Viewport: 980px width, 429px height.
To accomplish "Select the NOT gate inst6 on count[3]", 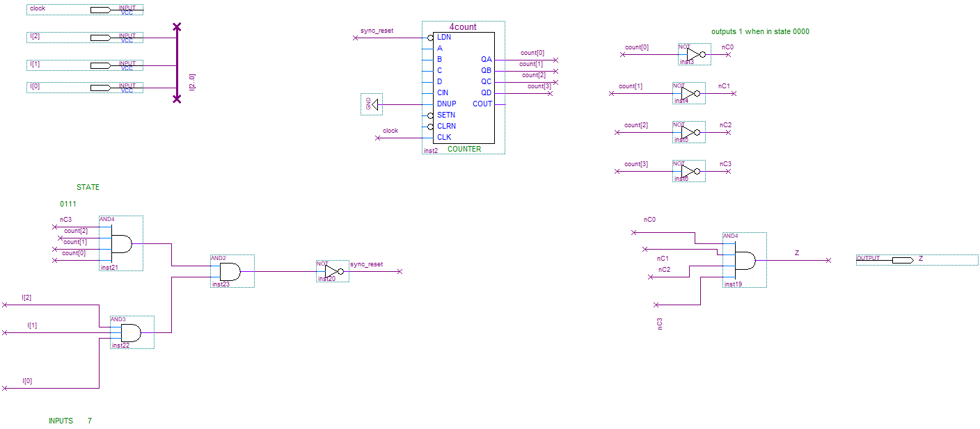I will coord(689,170).
